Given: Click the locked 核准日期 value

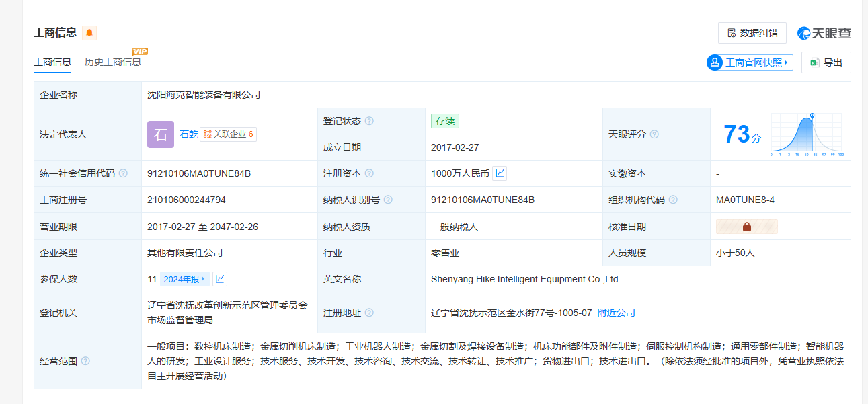Looking at the screenshot, I should point(746,227).
